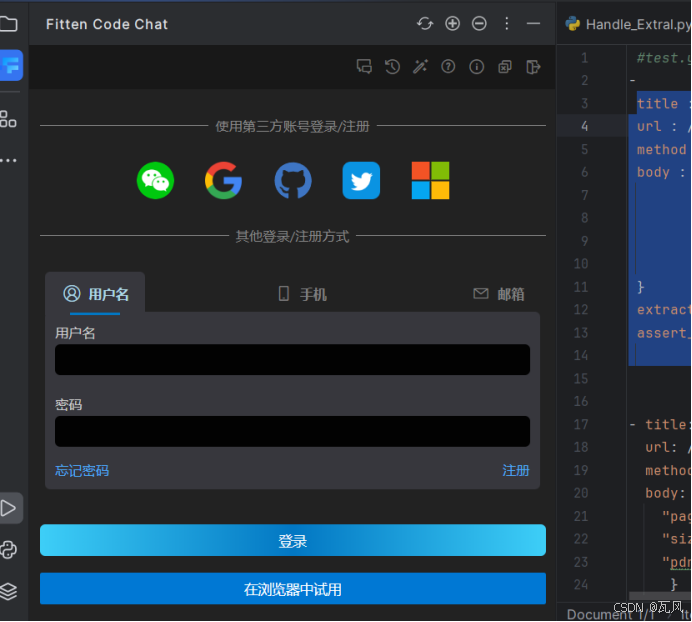Sign in with the GitHub icon
The height and width of the screenshot is (622, 692).
(293, 181)
